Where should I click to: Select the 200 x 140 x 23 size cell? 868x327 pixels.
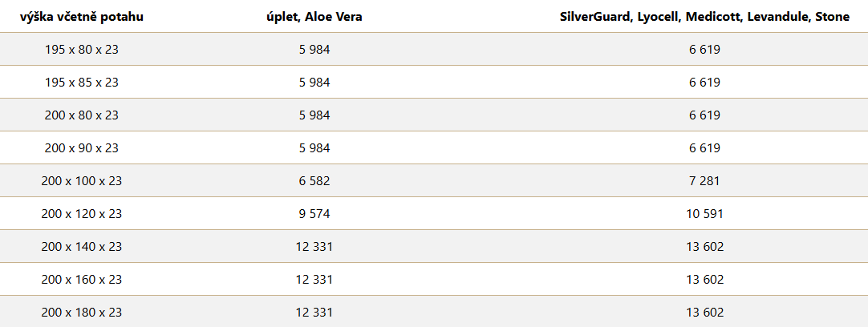click(82, 247)
